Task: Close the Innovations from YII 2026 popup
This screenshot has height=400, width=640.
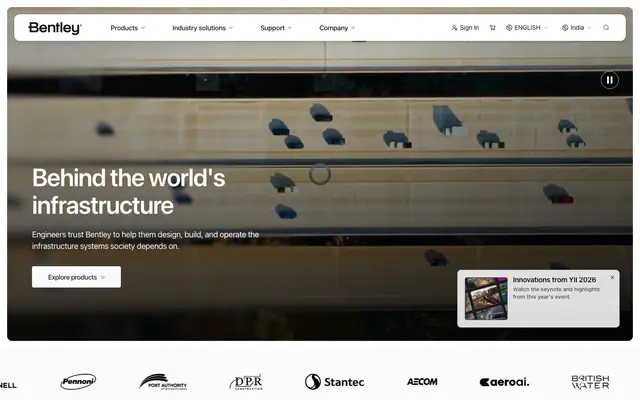Action: [x=612, y=278]
